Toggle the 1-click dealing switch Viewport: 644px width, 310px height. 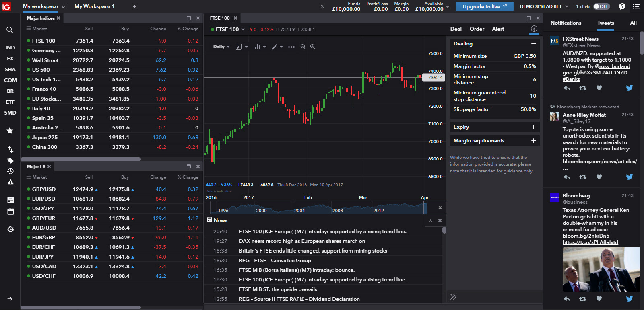point(602,6)
